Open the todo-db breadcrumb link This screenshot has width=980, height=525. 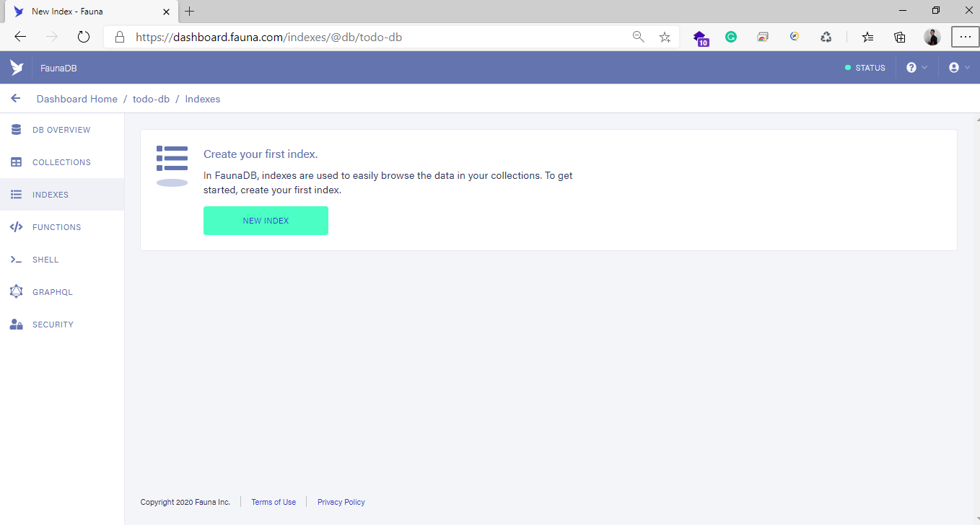click(152, 99)
